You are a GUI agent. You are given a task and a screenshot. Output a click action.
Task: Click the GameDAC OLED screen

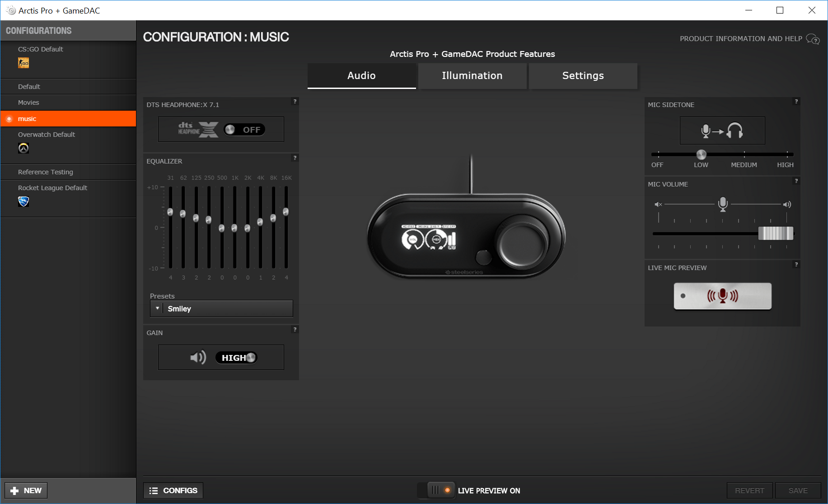(429, 237)
